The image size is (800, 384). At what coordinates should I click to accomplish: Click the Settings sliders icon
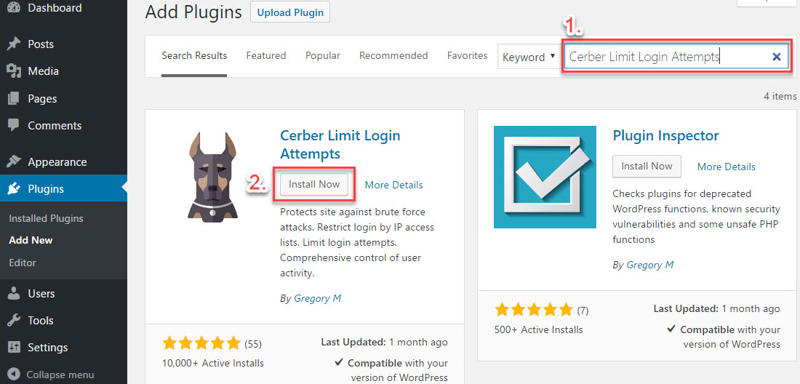pos(14,348)
